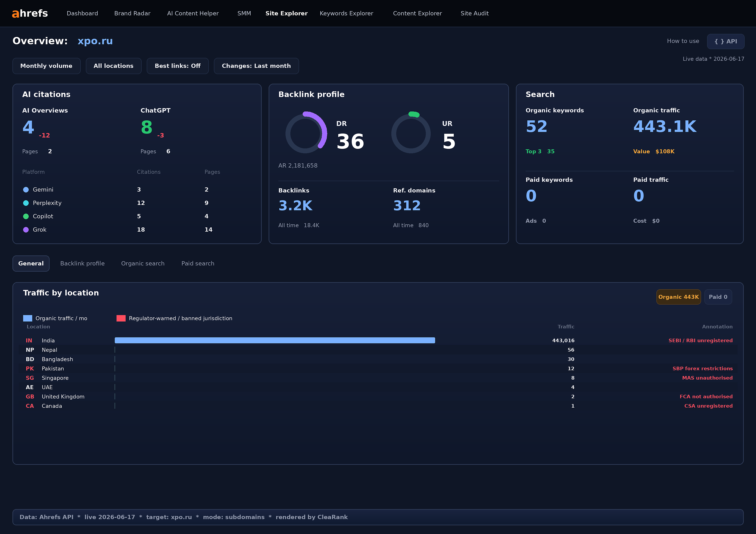Open the How to use link

point(683,41)
